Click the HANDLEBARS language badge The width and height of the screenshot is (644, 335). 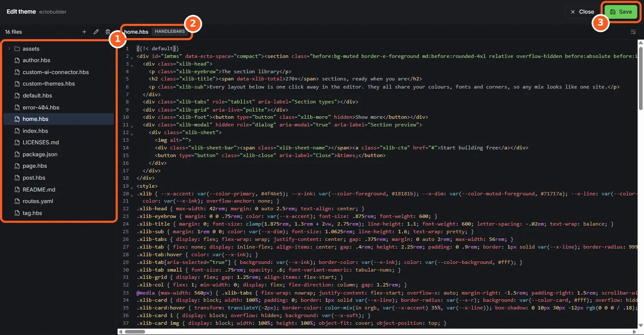click(170, 31)
